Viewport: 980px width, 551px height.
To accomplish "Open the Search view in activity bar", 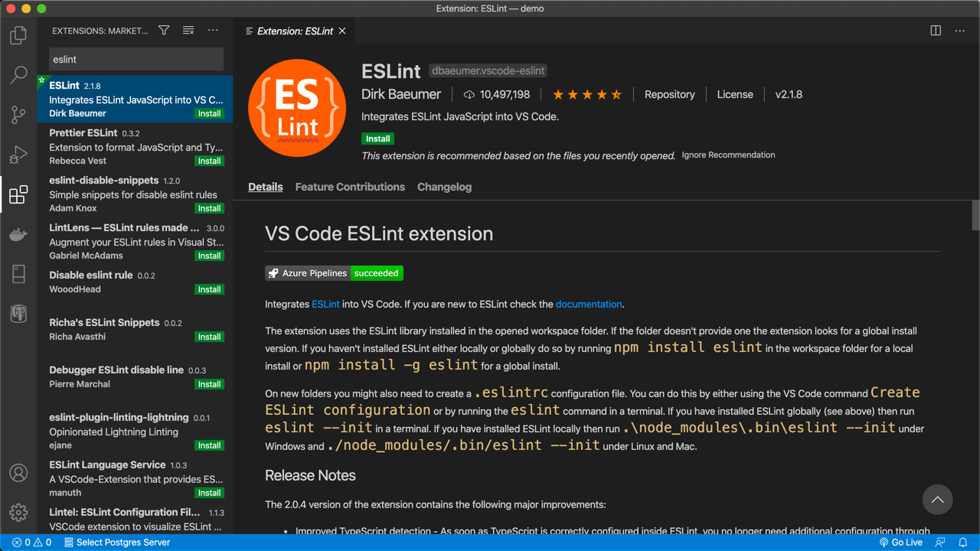I will (x=18, y=75).
